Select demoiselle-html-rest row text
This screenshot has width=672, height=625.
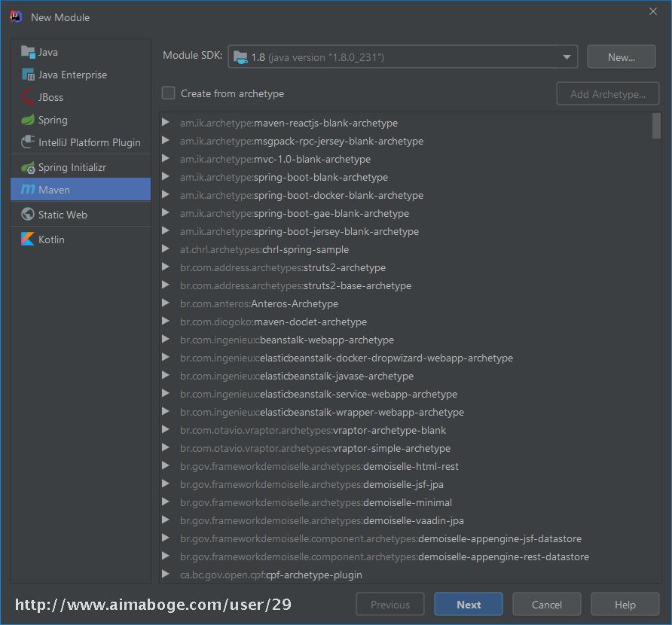click(319, 466)
